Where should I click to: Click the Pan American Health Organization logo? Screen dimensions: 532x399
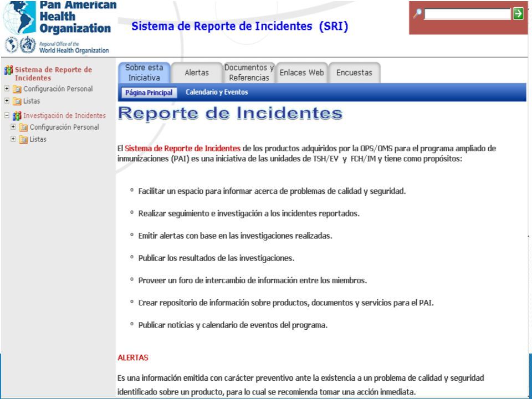59,17
